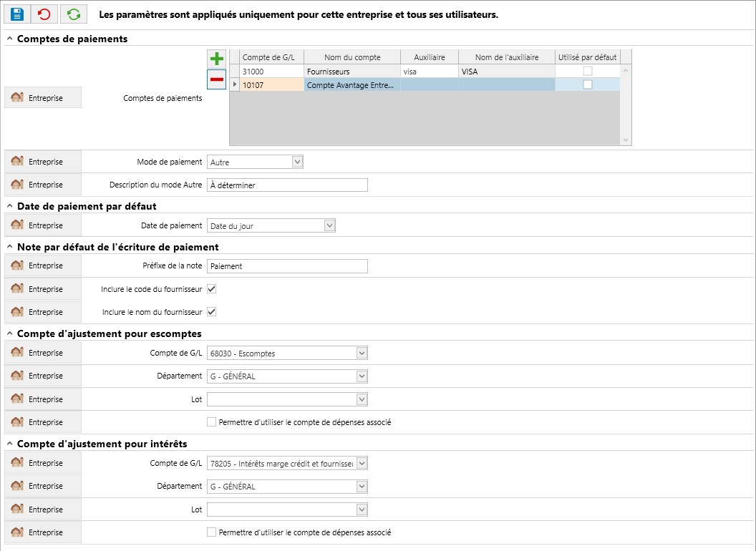Click the Auxiliaire column header
The image size is (756, 551).
pyautogui.click(x=429, y=57)
